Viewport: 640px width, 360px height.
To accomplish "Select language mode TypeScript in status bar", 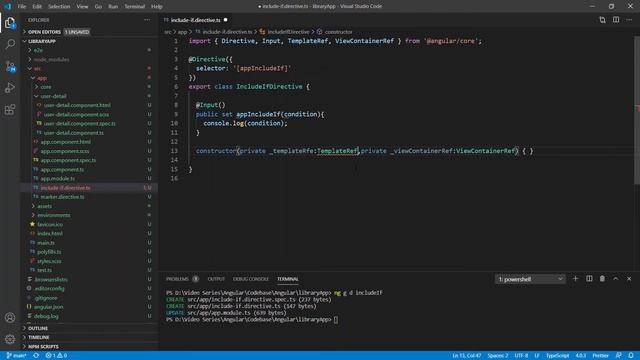I will click(557, 356).
